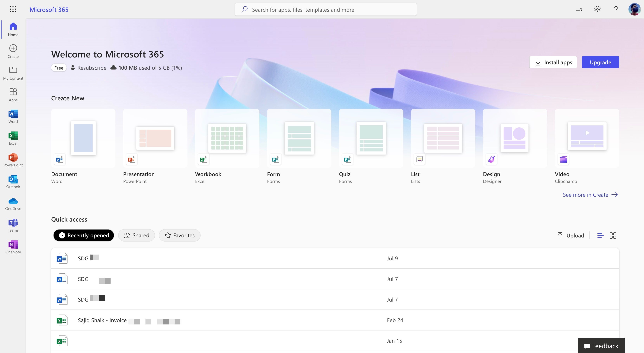The height and width of the screenshot is (353, 644).
Task: Open Excel from the left sidebar
Action: pyautogui.click(x=13, y=138)
